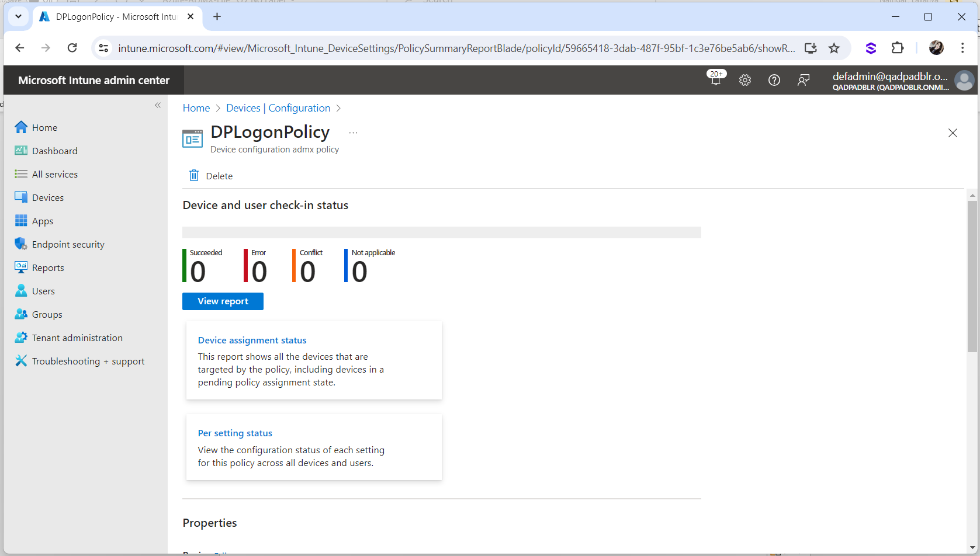Close the DPLogonPolicy browser tab

coord(191,16)
